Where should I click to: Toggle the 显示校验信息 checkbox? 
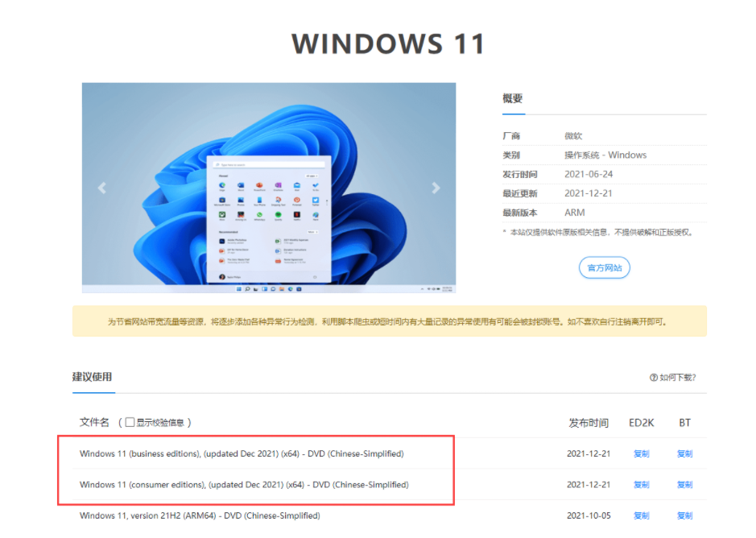pos(130,422)
